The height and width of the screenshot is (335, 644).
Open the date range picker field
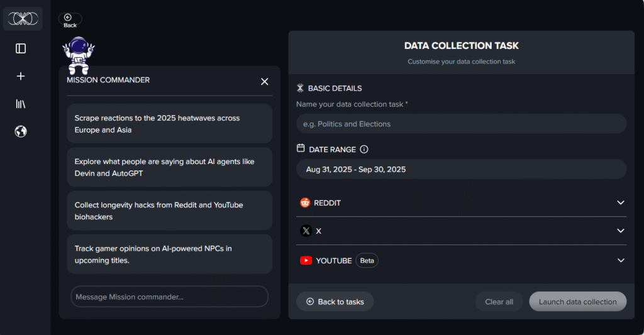[461, 169]
